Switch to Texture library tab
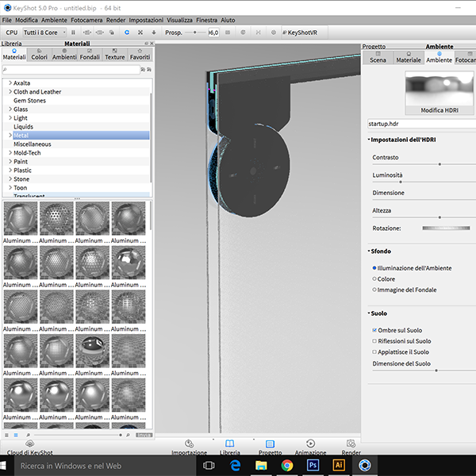Viewport: 476px width, 476px height. click(115, 54)
